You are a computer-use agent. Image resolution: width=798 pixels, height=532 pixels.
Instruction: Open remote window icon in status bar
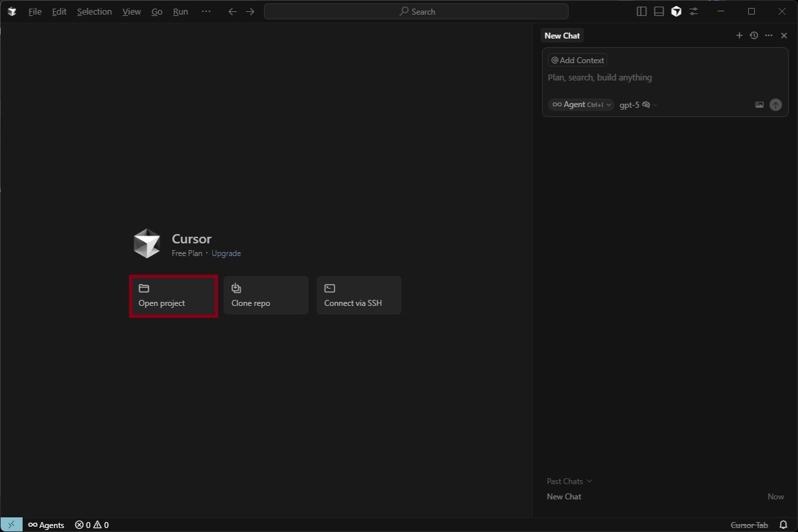pos(11,525)
